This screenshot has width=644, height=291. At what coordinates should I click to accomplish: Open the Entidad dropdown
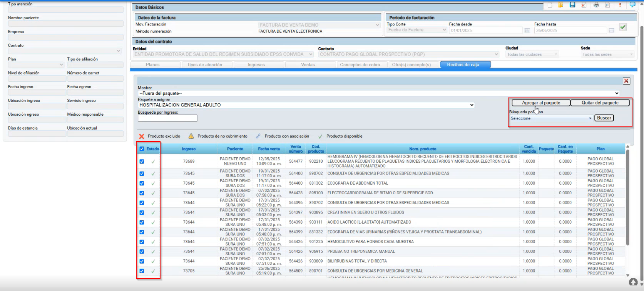pyautogui.click(x=223, y=54)
